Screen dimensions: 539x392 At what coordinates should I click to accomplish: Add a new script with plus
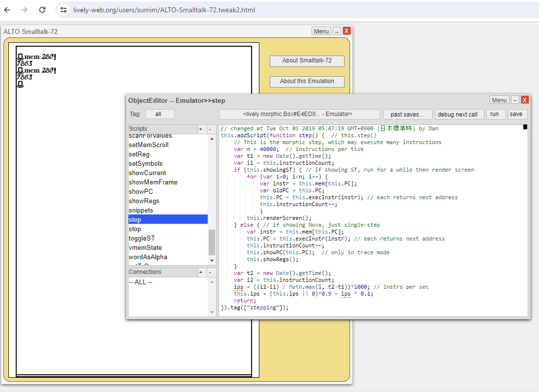pos(201,129)
